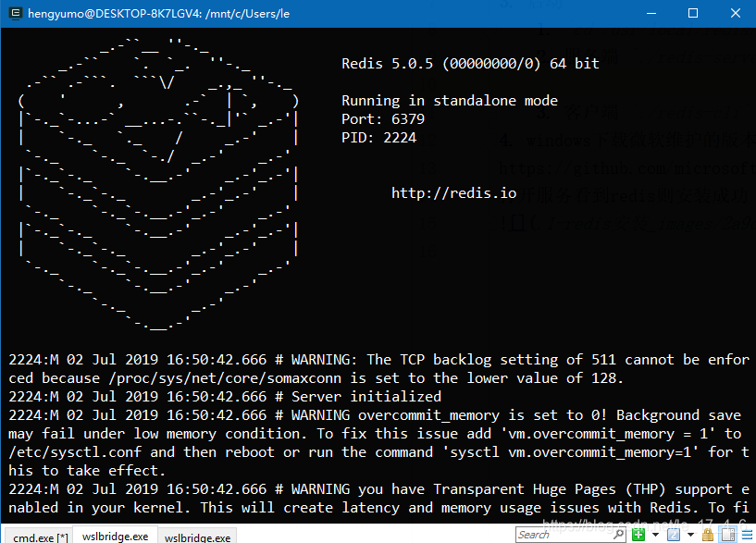This screenshot has width=756, height=543.
Task: Minimize the terminal window
Action: (x=651, y=13)
